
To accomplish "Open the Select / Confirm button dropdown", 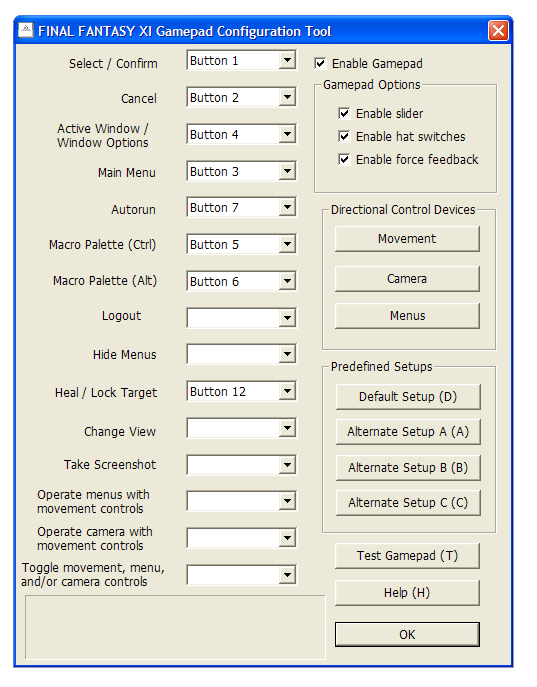I will pos(287,60).
